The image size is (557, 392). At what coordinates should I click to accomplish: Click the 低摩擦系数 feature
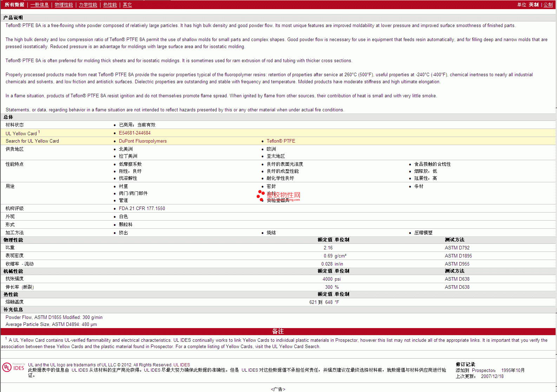coord(131,164)
